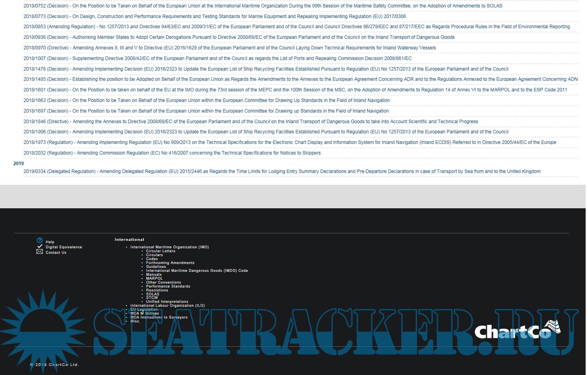Open the SOLAS footer link
This screenshot has width=588, height=375.
152,294
